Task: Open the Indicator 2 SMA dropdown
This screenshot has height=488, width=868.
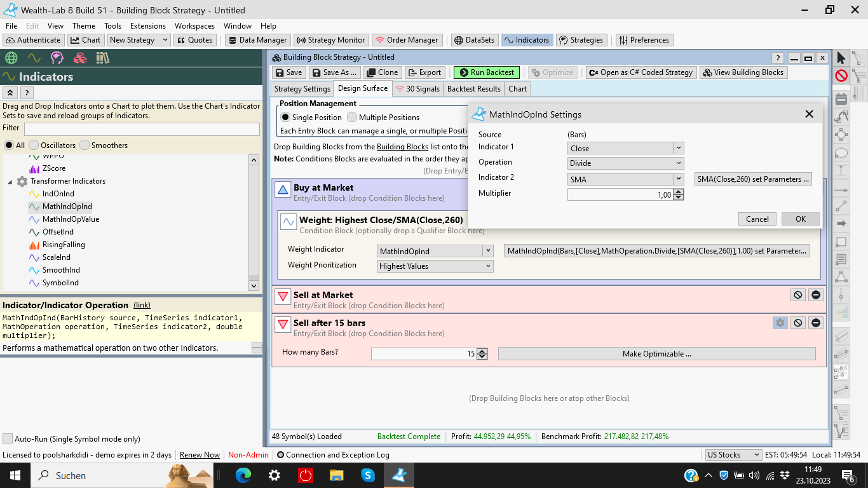Action: pyautogui.click(x=625, y=179)
